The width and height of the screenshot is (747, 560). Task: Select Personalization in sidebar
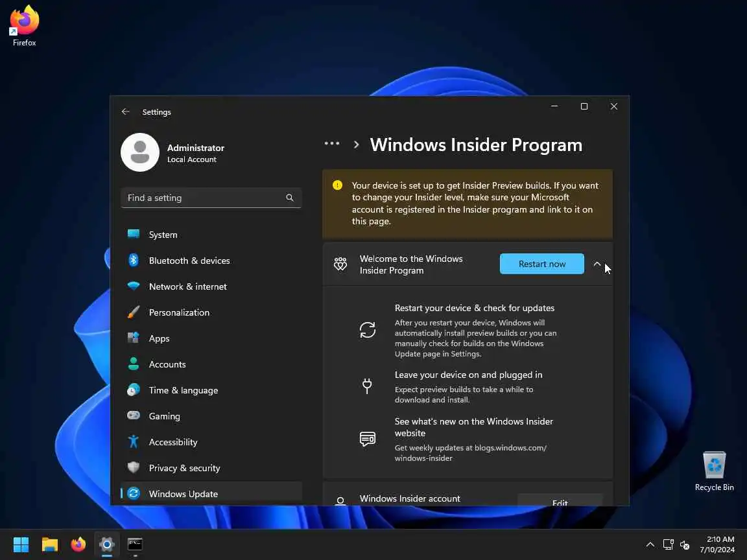211,312
